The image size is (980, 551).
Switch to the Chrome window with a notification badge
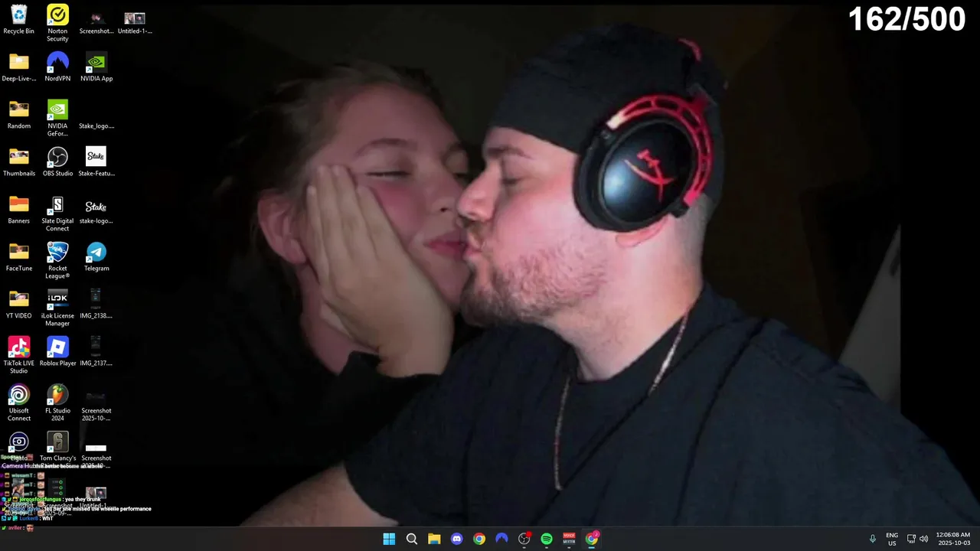pos(592,539)
